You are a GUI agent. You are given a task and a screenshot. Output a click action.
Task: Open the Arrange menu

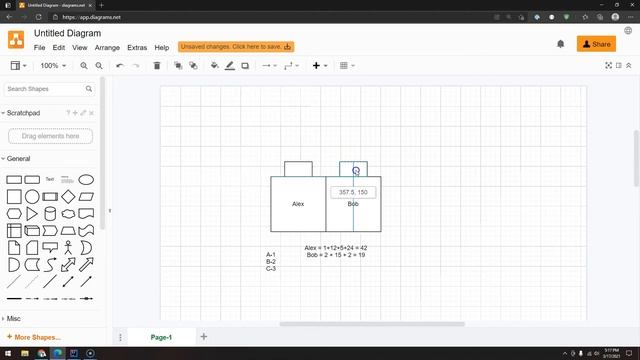pyautogui.click(x=107, y=48)
